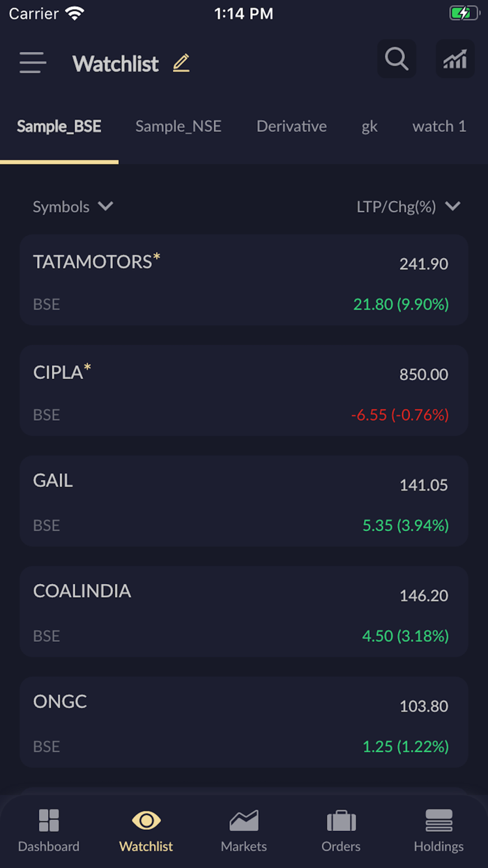The height and width of the screenshot is (868, 488).
Task: Open TATAMOTORS stock row
Action: pos(243,280)
